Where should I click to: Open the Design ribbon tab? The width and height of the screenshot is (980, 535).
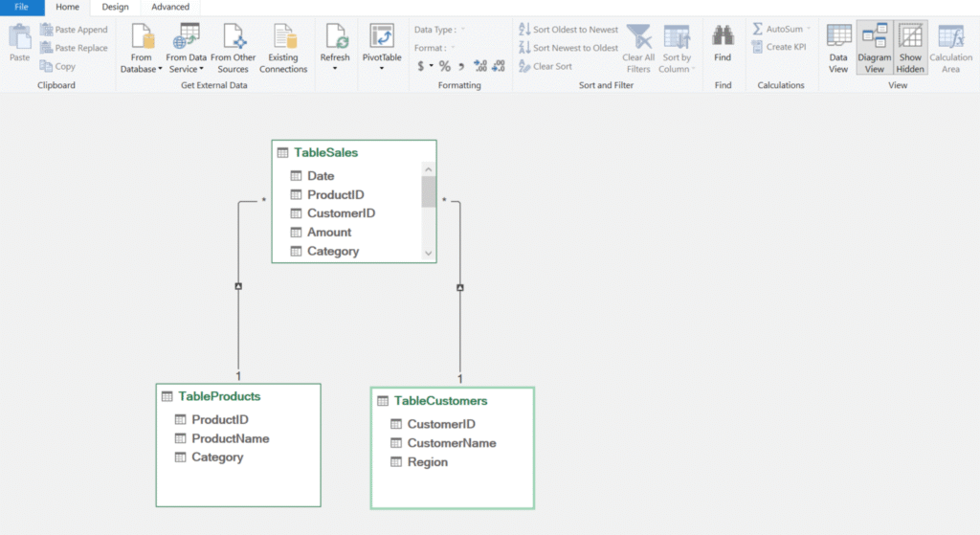[x=115, y=7]
